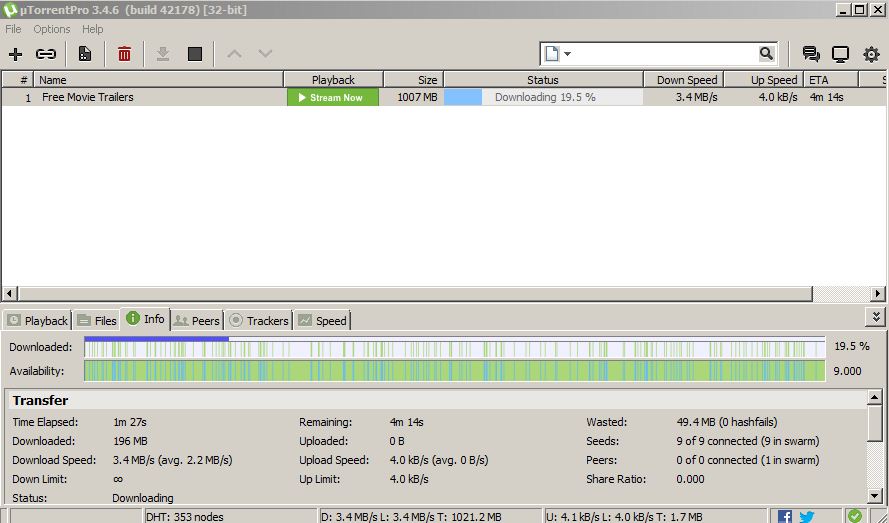The height and width of the screenshot is (523, 889).
Task: Open the File menu
Action: point(13,29)
